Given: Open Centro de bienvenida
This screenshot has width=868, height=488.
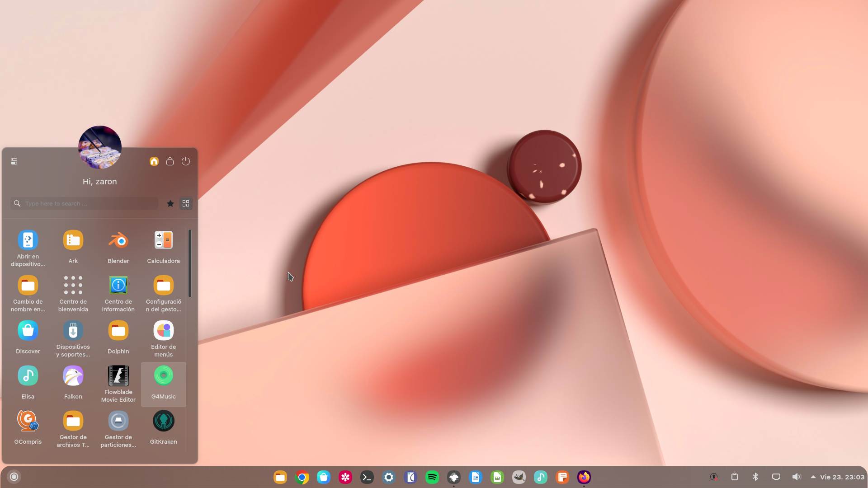Looking at the screenshot, I should [73, 294].
